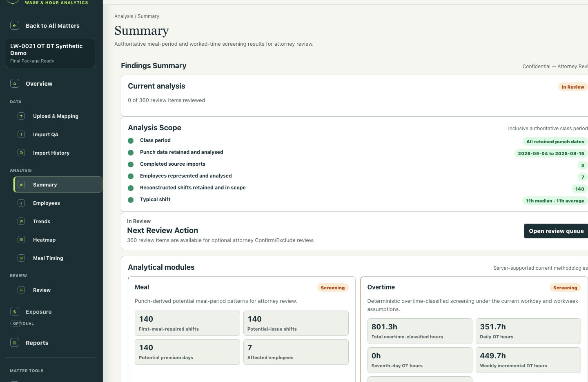Click the 0 of 360 review items reviewed text
Viewport: 588px width, 382px height.
(x=167, y=100)
